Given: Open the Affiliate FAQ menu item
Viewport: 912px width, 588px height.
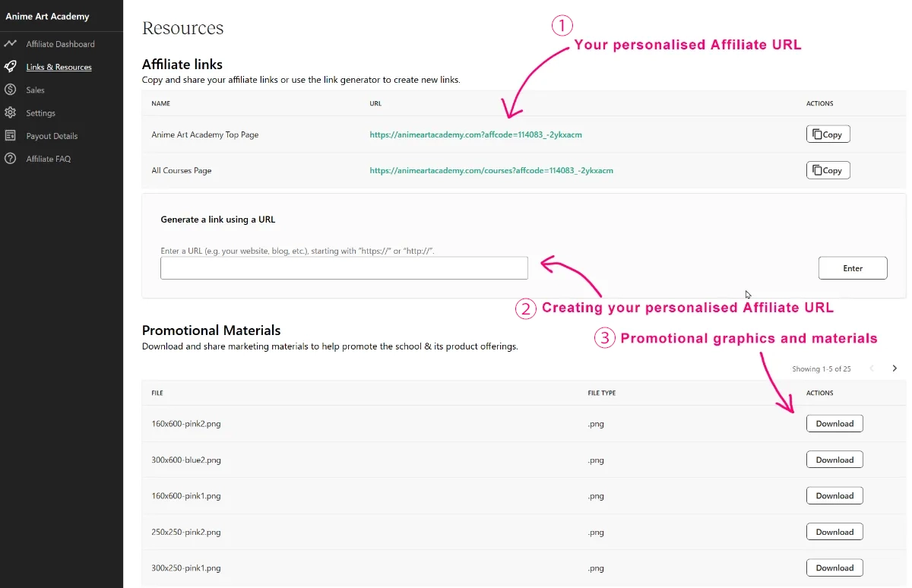Looking at the screenshot, I should click(49, 159).
